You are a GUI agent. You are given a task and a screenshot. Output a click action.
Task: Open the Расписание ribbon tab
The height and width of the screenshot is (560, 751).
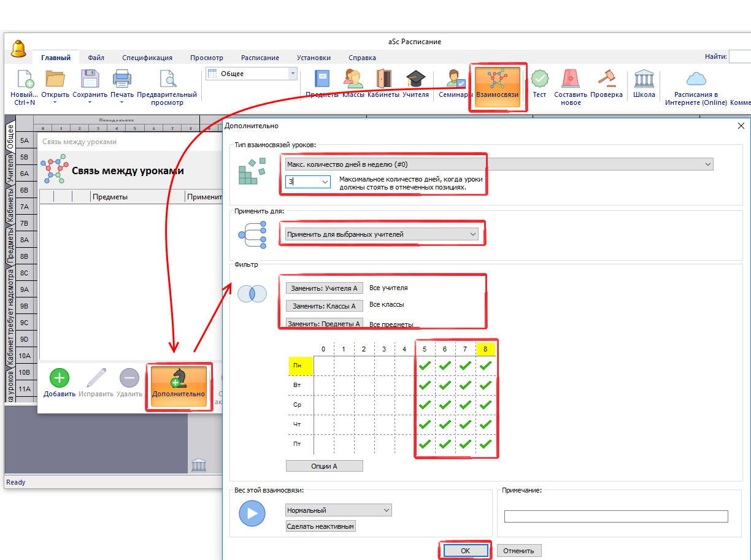pyautogui.click(x=260, y=58)
